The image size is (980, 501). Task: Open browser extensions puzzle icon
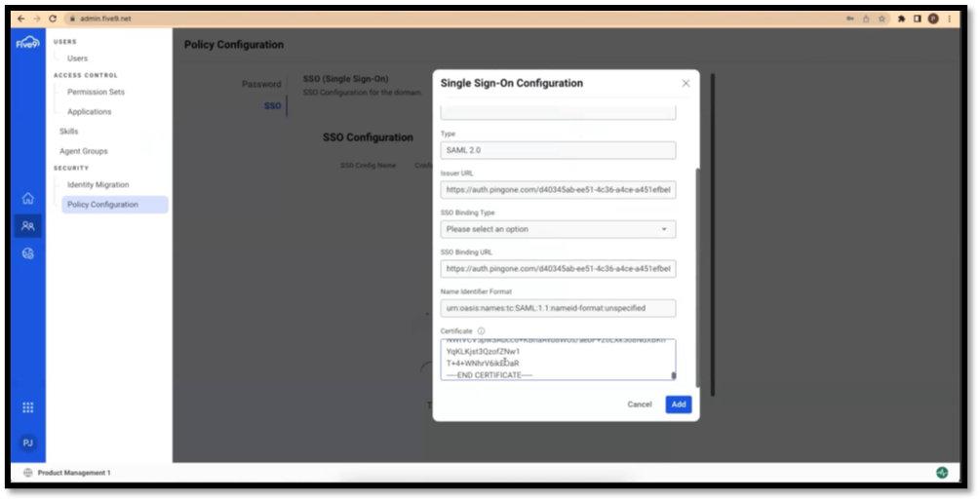(x=901, y=19)
